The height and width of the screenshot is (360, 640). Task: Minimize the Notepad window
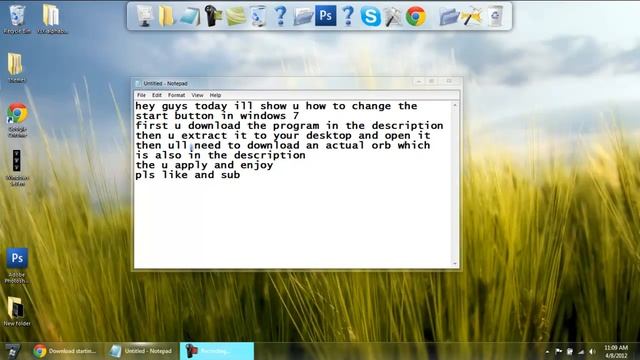[419, 82]
